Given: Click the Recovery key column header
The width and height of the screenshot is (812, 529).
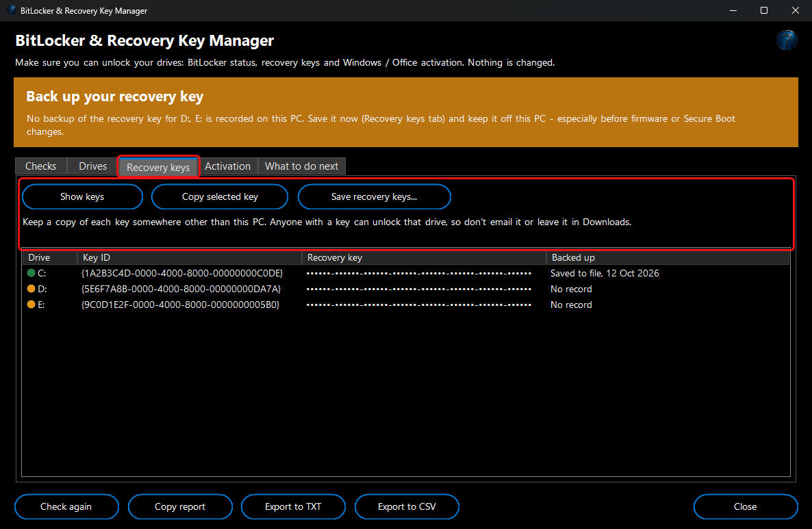Looking at the screenshot, I should pos(424,257).
